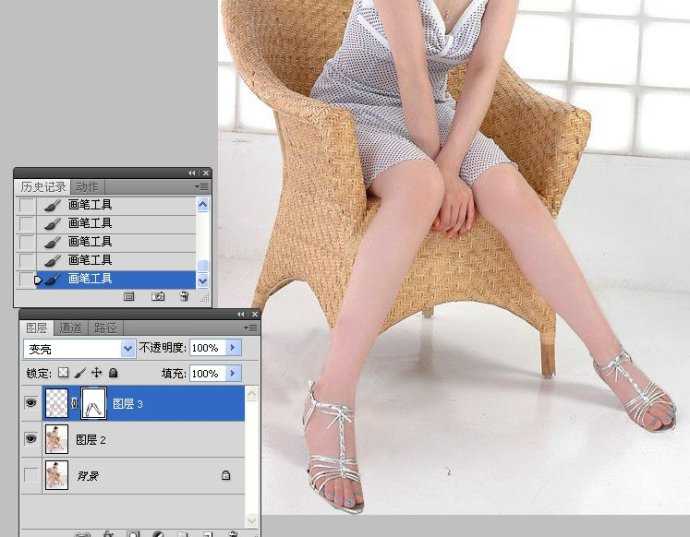
Task: Open the History panel options menu
Action: point(202,187)
